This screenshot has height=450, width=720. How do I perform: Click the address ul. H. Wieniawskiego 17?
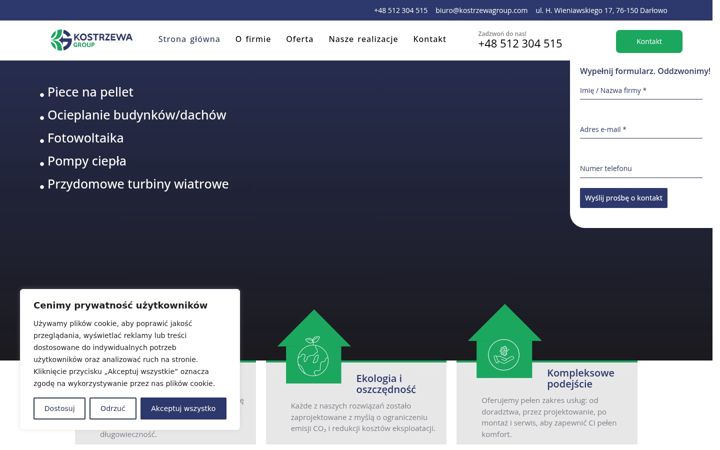(x=601, y=10)
